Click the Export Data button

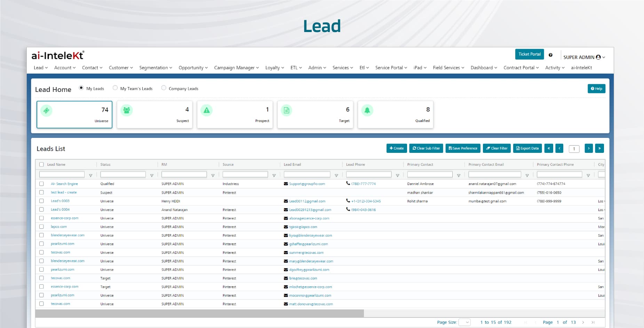pos(527,148)
